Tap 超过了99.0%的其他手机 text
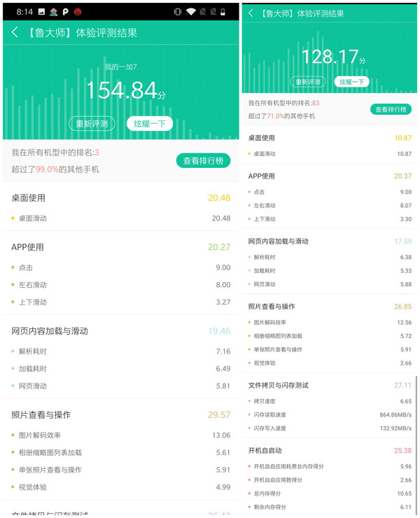Viewport: 420px width, 518px height. click(x=55, y=169)
